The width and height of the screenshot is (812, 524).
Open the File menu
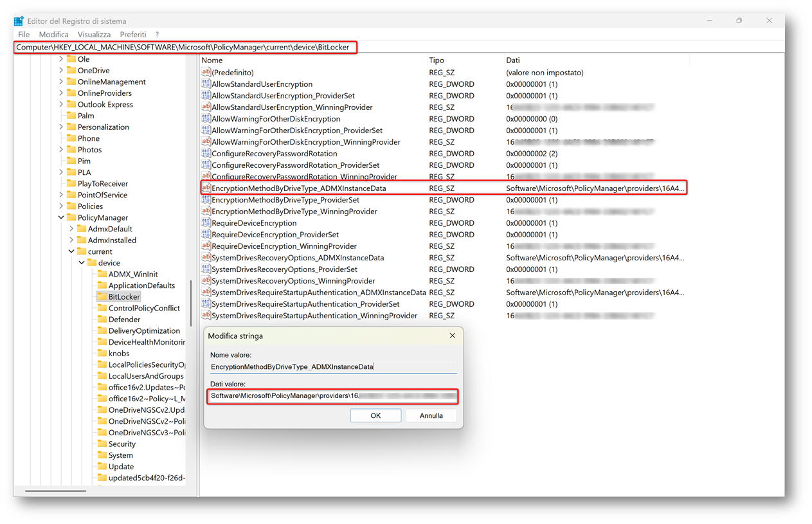pos(24,34)
